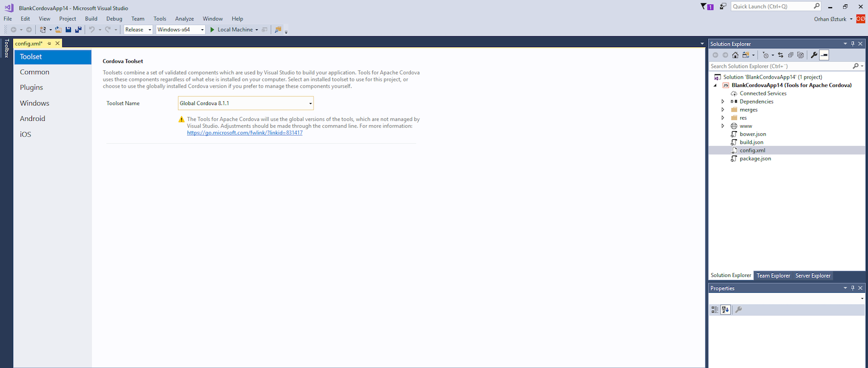
Task: Open the Local Machine target dropdown arrow
Action: coord(257,30)
